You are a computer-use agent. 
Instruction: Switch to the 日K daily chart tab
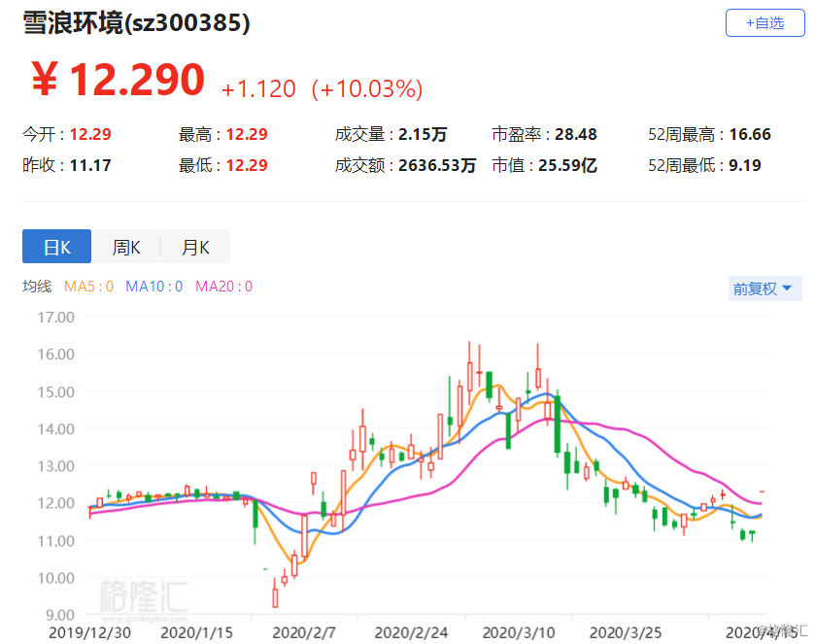coord(56,247)
